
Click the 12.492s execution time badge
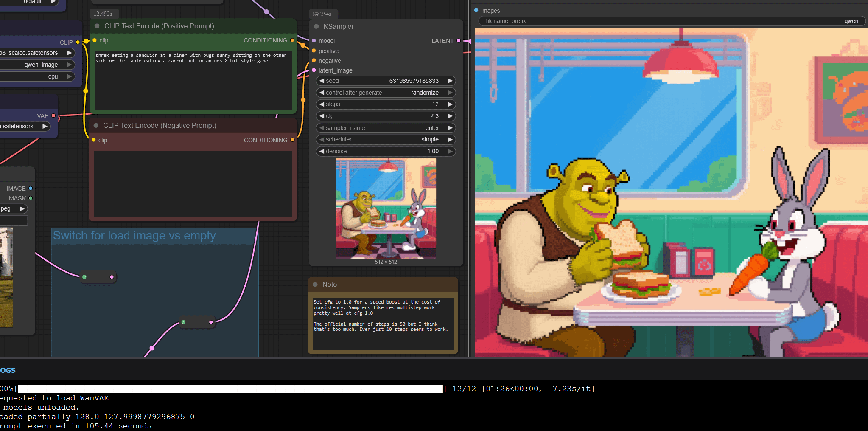coord(103,14)
